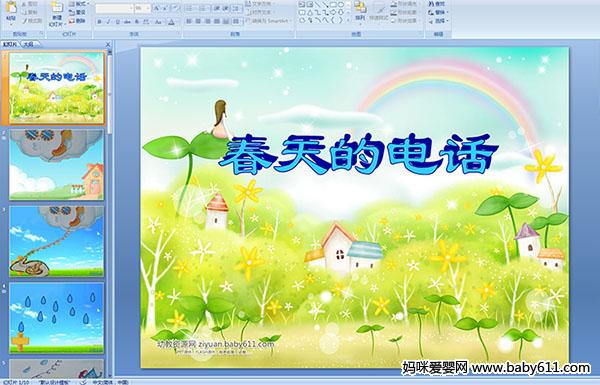Image resolution: width=600 pixels, height=385 pixels.
Task: Click the Strikethrough text icon
Action: (x=127, y=22)
